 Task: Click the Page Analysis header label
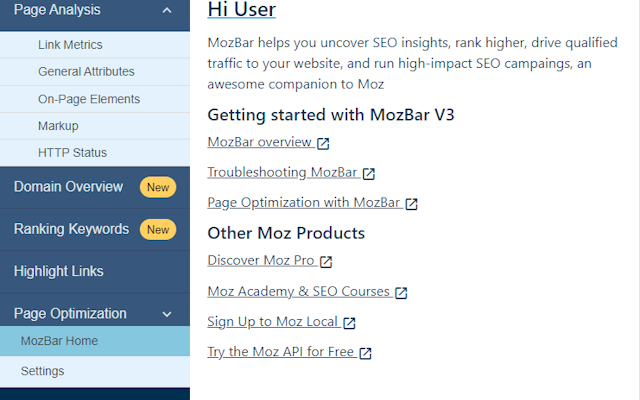57,10
